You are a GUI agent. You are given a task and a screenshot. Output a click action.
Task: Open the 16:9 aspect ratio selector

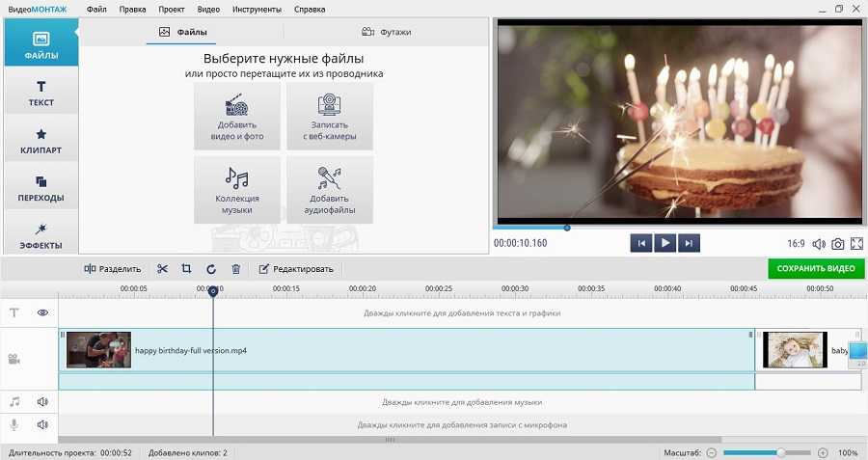(x=796, y=244)
